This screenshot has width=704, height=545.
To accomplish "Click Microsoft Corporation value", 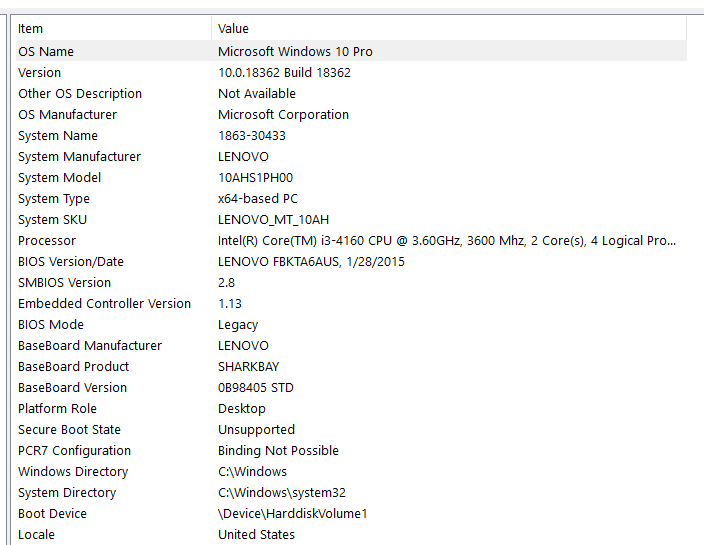I will pos(283,114).
